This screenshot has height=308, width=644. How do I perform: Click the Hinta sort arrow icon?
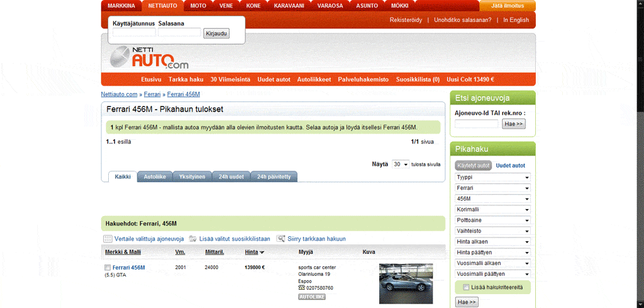pyautogui.click(x=262, y=253)
